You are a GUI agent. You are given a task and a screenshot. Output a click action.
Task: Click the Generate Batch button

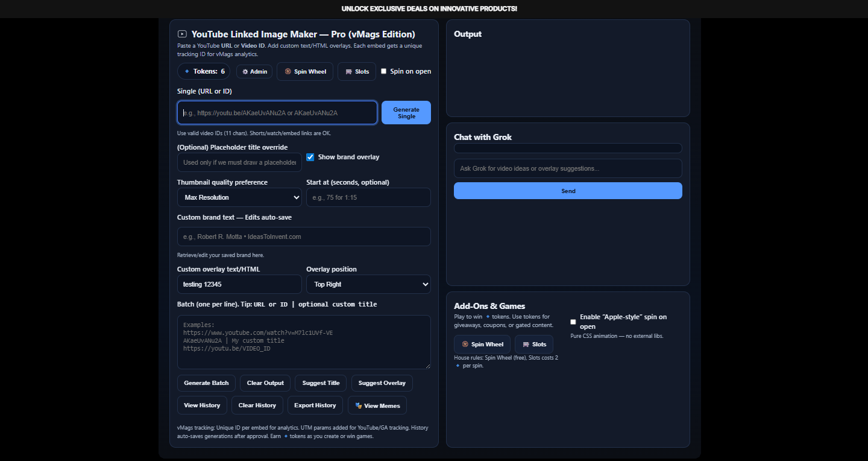pyautogui.click(x=206, y=383)
